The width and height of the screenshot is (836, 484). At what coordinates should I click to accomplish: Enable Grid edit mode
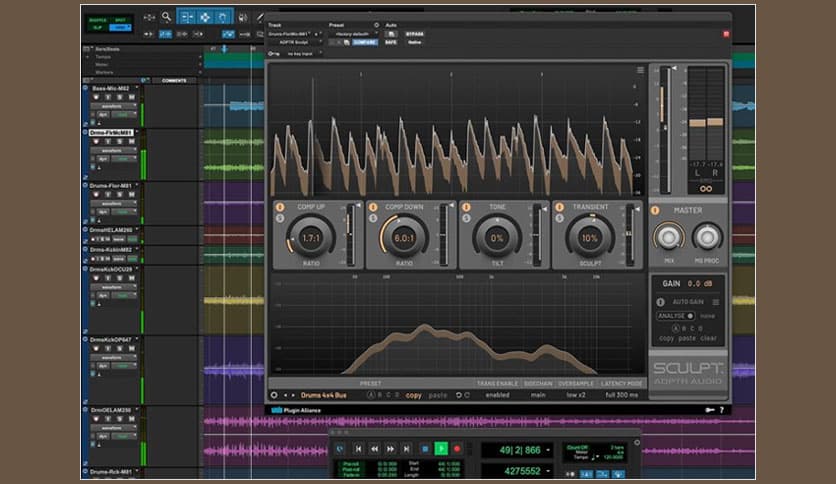pyautogui.click(x=120, y=27)
